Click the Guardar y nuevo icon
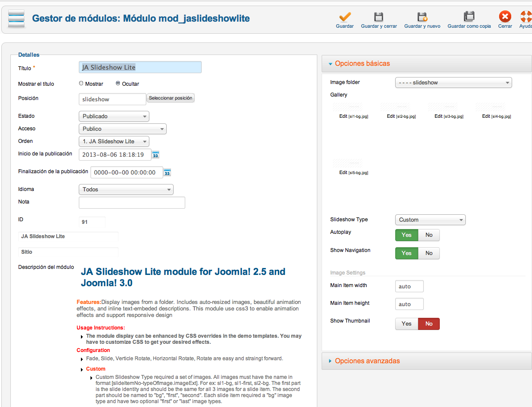532x407 pixels. pyautogui.click(x=422, y=17)
